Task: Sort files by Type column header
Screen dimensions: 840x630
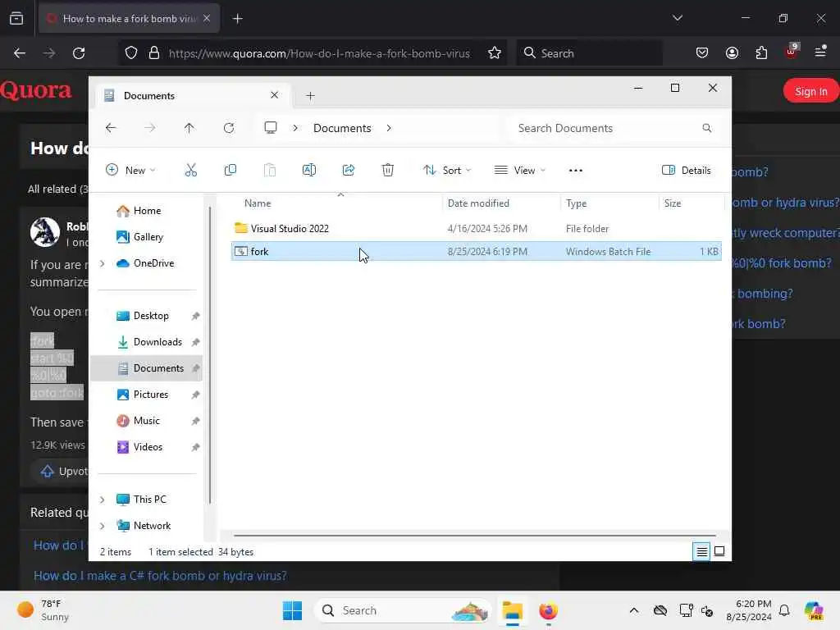Action: click(x=577, y=203)
